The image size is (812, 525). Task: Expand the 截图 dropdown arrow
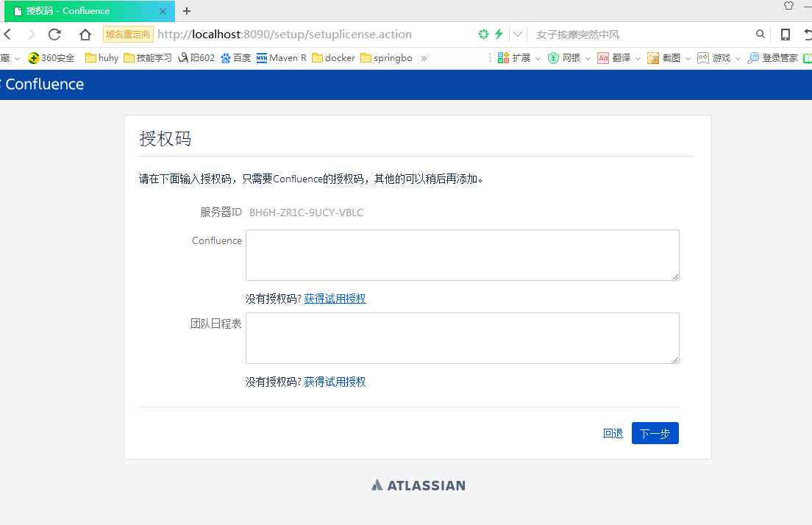(688, 59)
